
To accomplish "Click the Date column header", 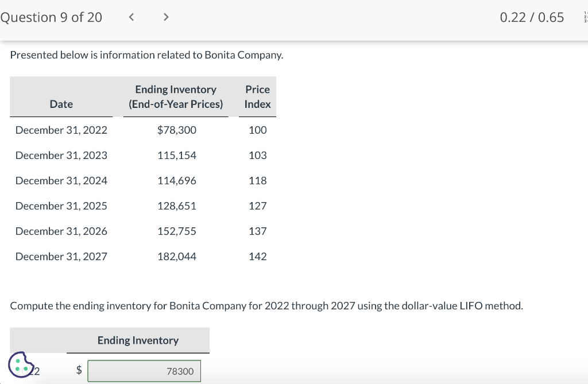I will click(61, 104).
